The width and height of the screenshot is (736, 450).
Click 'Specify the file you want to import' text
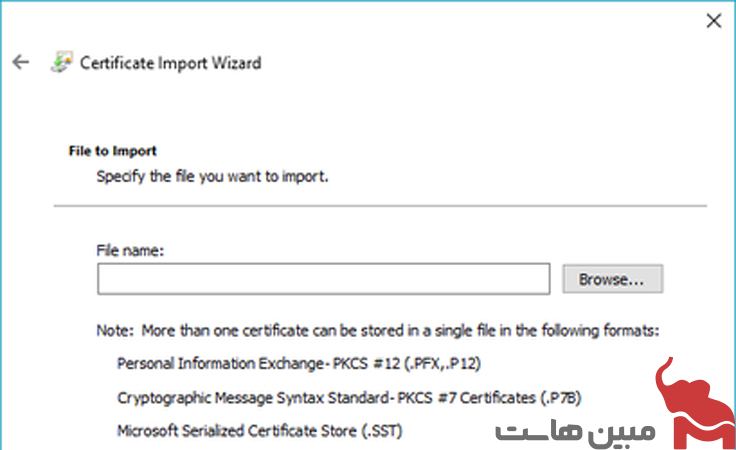tap(212, 176)
